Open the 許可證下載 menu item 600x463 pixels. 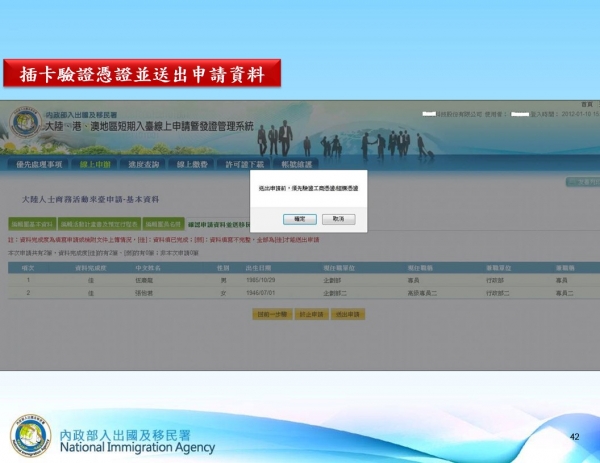[244, 164]
